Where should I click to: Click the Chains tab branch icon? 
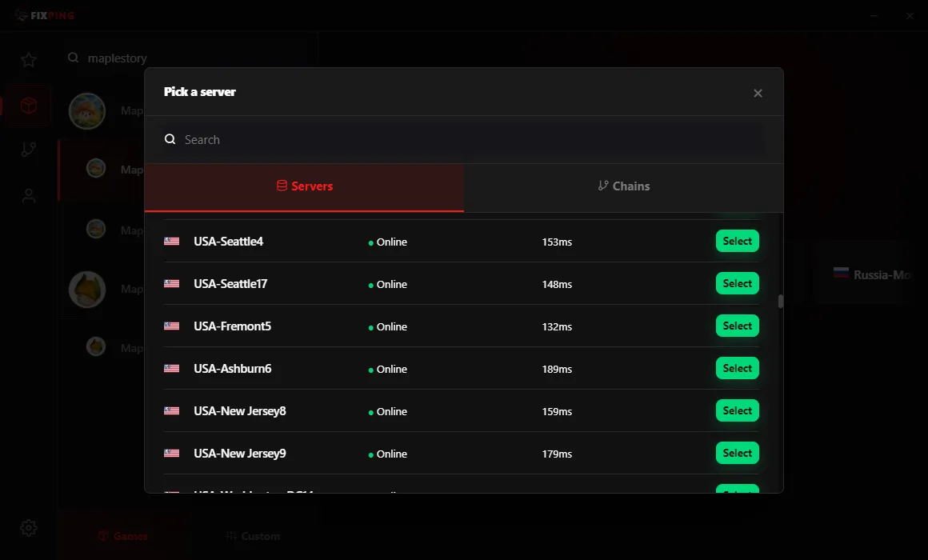pos(603,186)
